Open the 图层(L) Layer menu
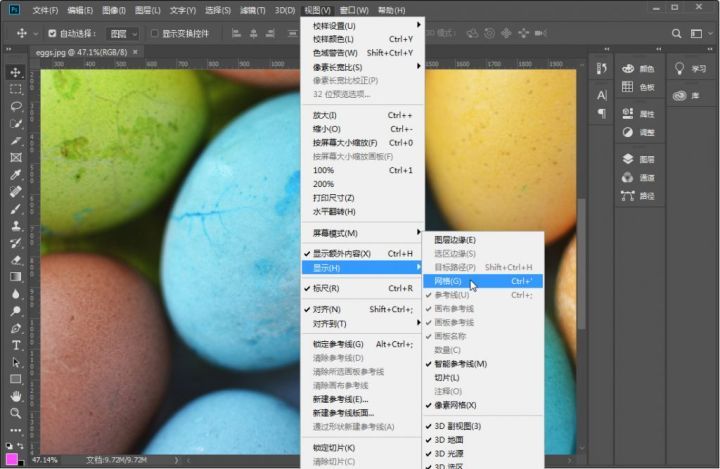Viewport: 720px width, 469px height. pos(147,10)
